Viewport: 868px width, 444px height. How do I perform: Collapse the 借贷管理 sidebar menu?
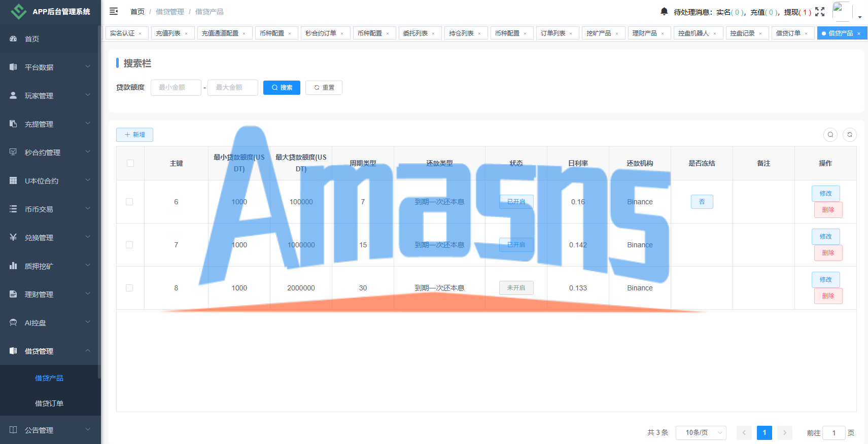50,351
